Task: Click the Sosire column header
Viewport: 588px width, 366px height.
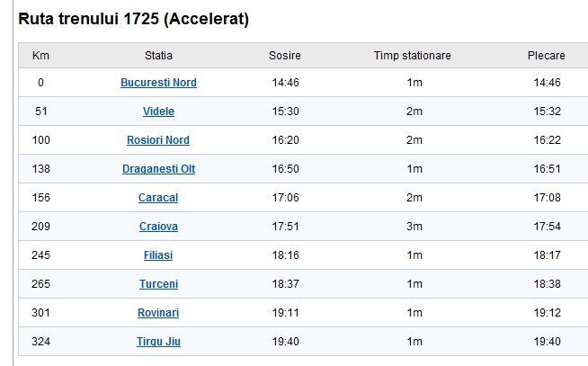Action: click(284, 56)
